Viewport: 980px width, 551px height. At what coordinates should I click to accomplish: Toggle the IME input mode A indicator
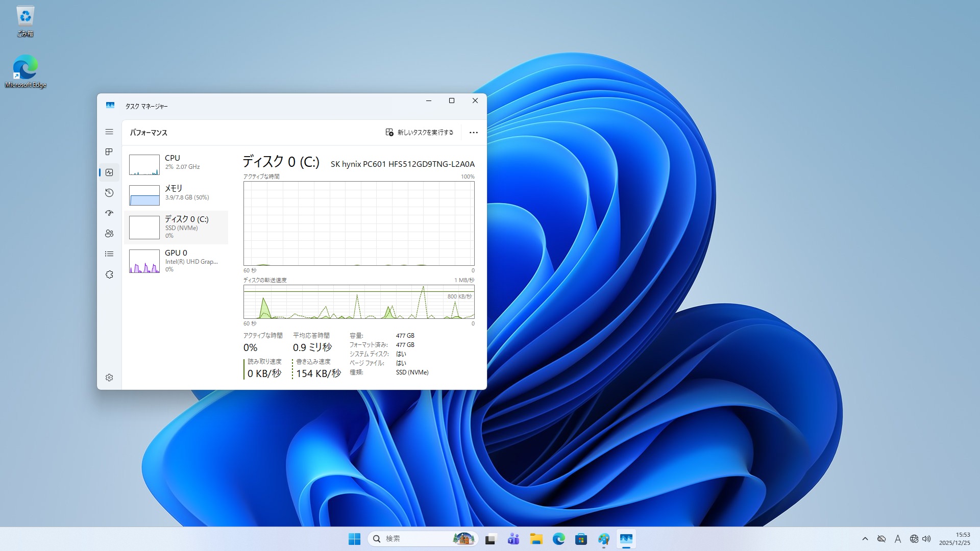coord(898,539)
